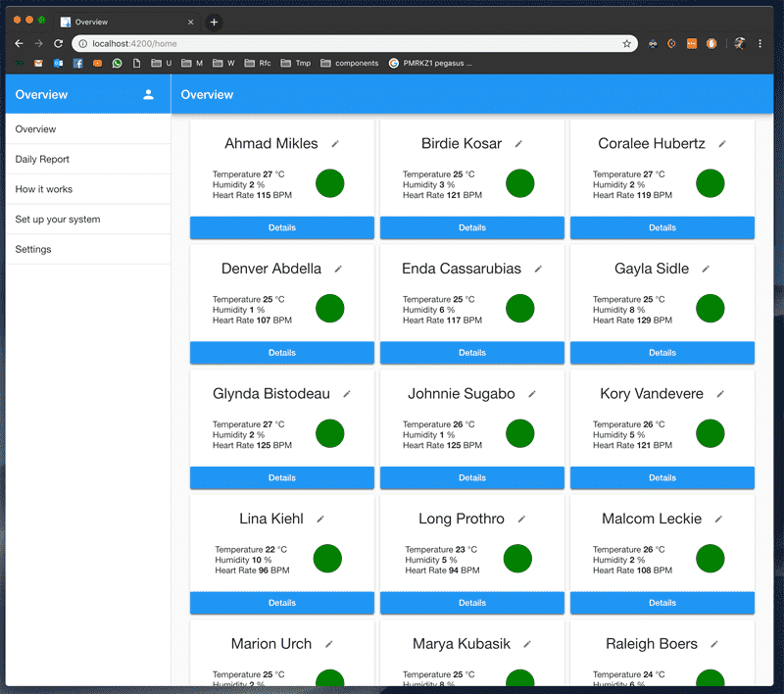Open the Tmp bookmarks folder
This screenshot has width=784, height=694.
pos(296,63)
